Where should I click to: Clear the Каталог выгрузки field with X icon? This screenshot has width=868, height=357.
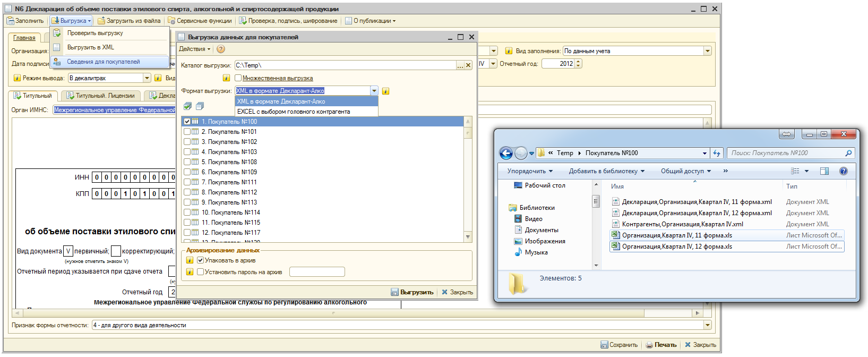click(468, 65)
